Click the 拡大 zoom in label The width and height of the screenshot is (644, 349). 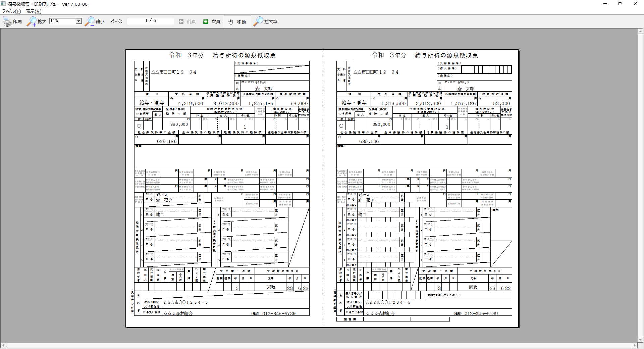tap(42, 21)
